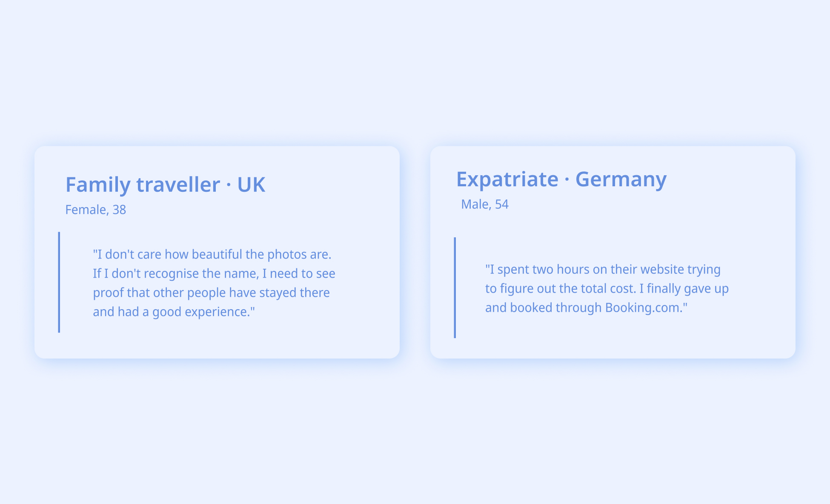The image size is (830, 504).
Task: Select the "Germany" text in the heading
Action: pyautogui.click(x=621, y=179)
